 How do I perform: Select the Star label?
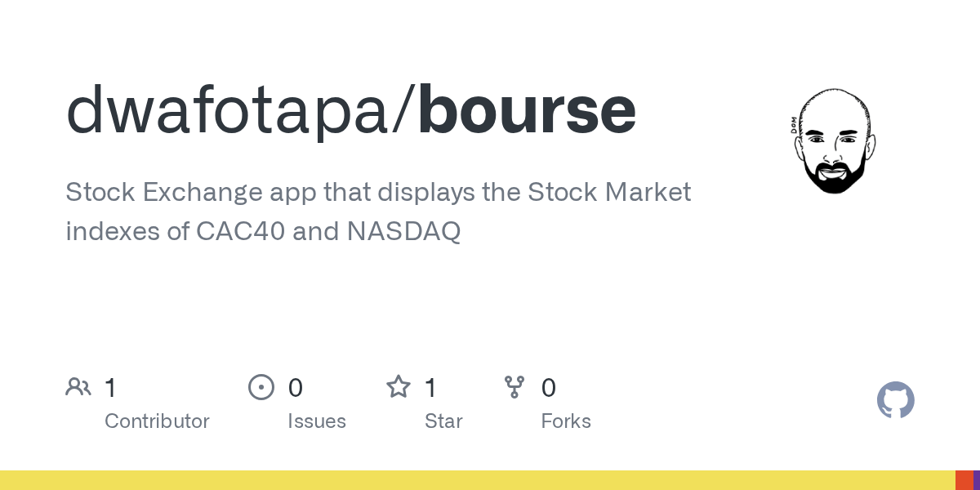[x=443, y=421]
